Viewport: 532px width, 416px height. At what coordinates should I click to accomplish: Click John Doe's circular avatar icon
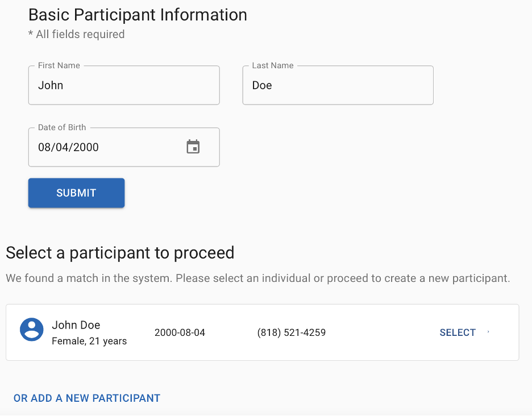[x=32, y=330]
